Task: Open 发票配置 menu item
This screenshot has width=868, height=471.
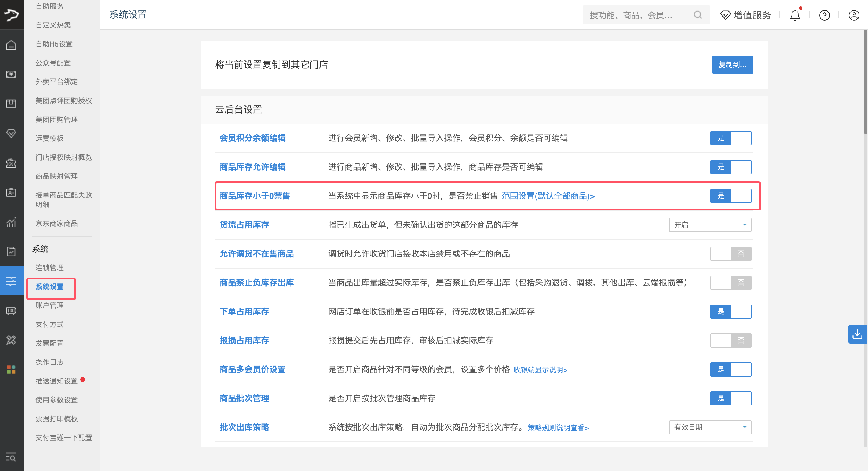Action: [50, 343]
